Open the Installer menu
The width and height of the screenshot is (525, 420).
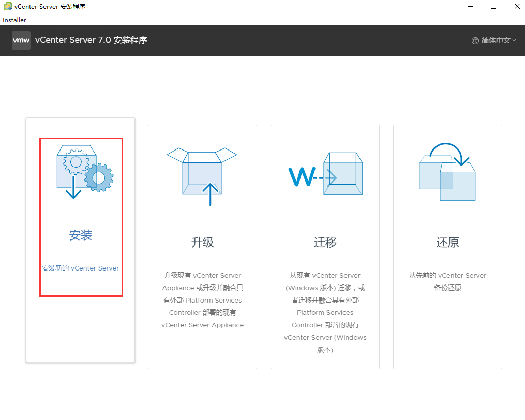tap(14, 20)
